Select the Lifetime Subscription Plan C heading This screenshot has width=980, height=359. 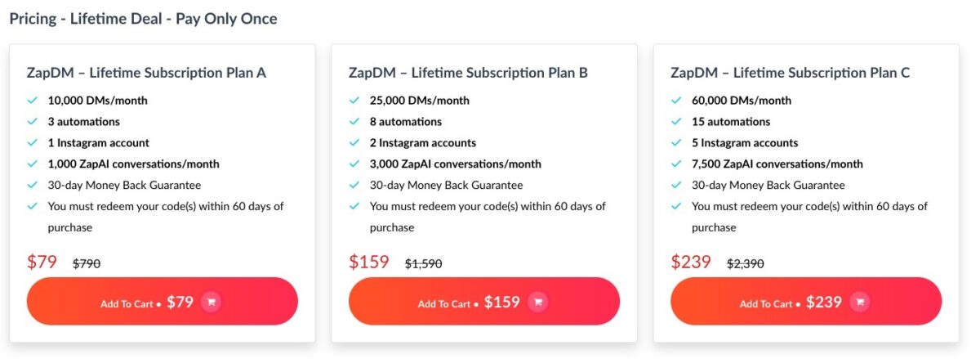point(790,73)
